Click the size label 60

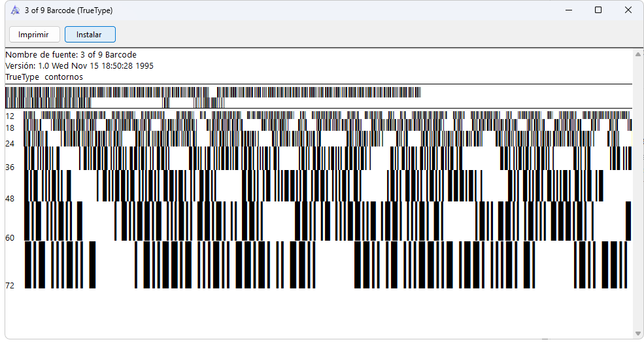(10, 238)
